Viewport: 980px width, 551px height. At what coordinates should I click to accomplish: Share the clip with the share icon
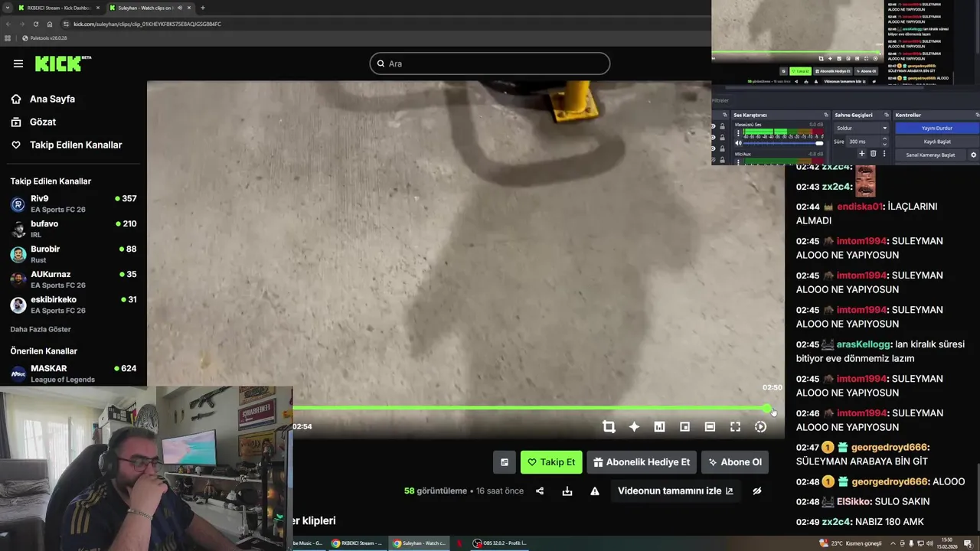tap(540, 491)
